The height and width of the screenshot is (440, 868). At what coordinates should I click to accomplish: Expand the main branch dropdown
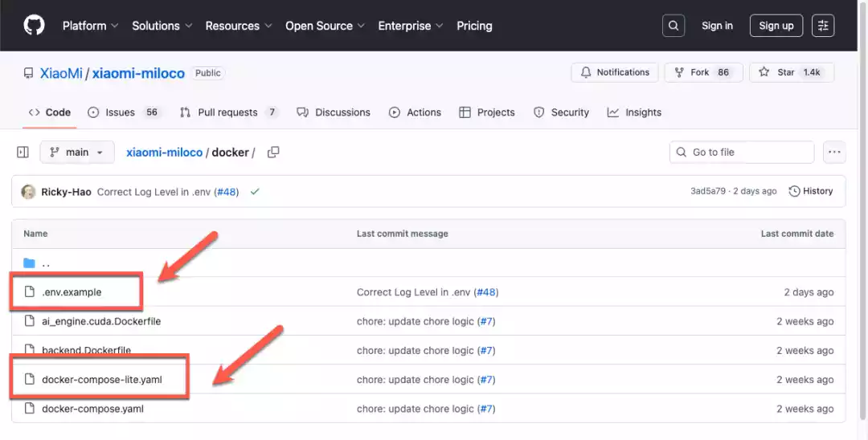(77, 153)
